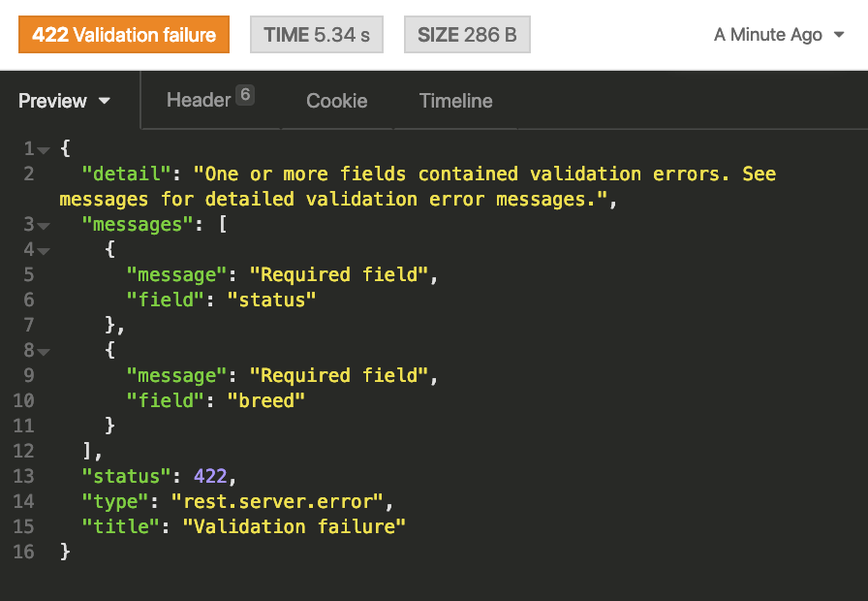Click the Header count badge showing 6
868x601 pixels.
pos(245,95)
